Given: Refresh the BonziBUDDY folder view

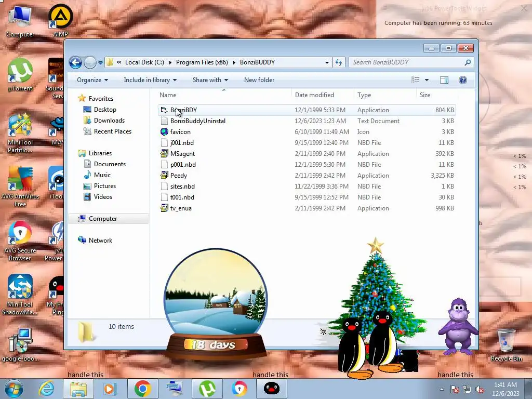Looking at the screenshot, I should coord(339,62).
